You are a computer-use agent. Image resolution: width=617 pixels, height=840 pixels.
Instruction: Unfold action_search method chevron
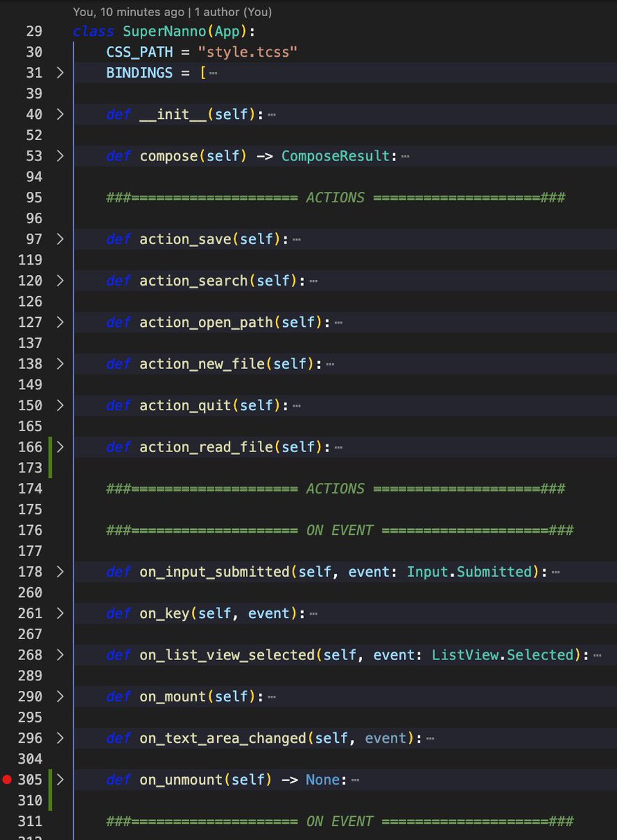60,281
